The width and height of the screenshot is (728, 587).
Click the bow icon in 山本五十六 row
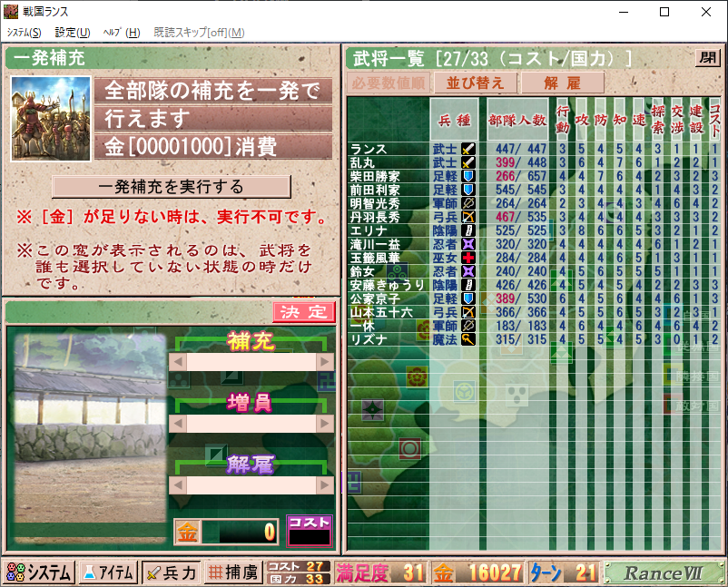[468, 312]
